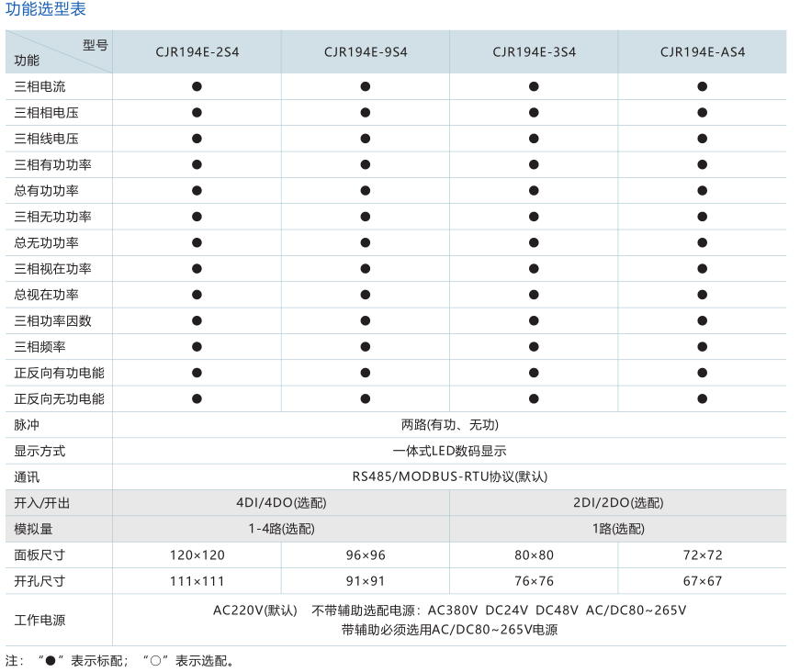The image size is (800, 672).
Task: Click the 67×67 cutout size cell
Action: (703, 581)
